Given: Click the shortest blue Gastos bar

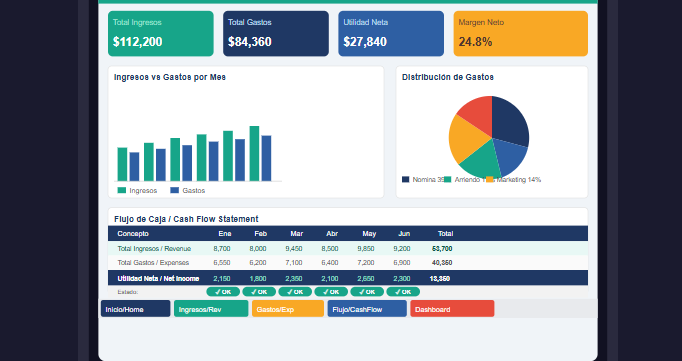Looking at the screenshot, I should [134, 167].
